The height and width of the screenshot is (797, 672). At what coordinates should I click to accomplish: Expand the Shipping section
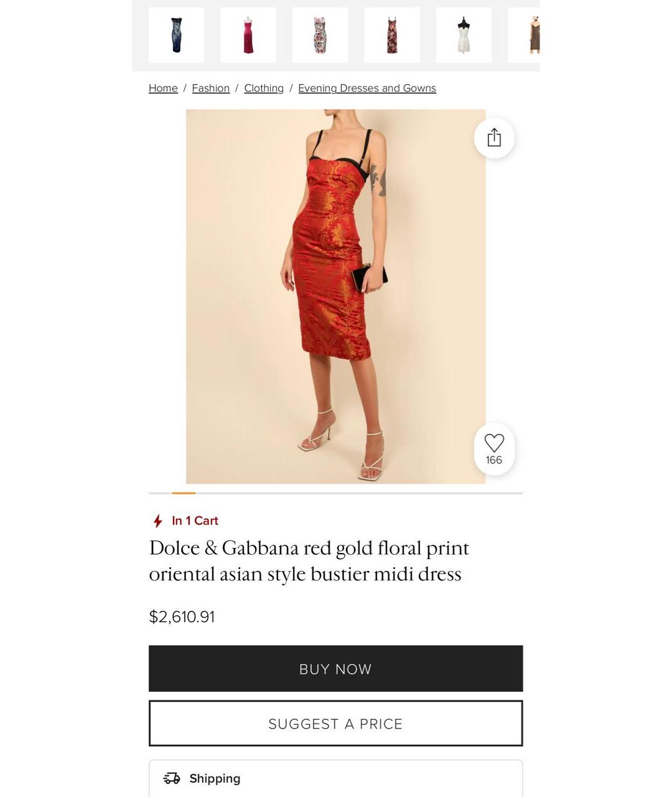[x=336, y=778]
